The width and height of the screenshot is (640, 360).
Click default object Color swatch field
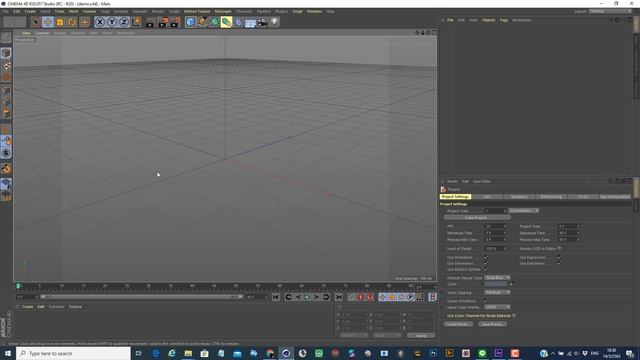(x=496, y=284)
